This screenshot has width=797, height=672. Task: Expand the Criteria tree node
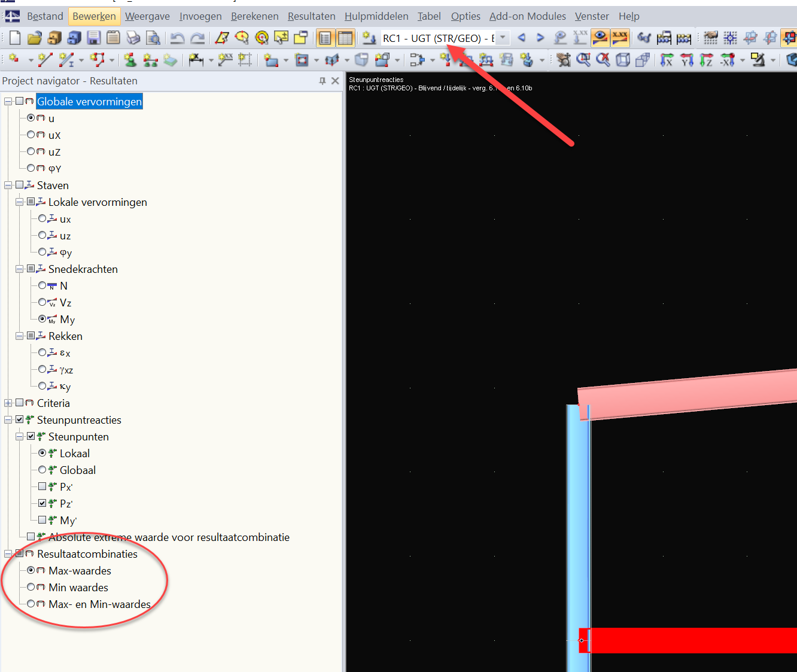click(x=8, y=403)
